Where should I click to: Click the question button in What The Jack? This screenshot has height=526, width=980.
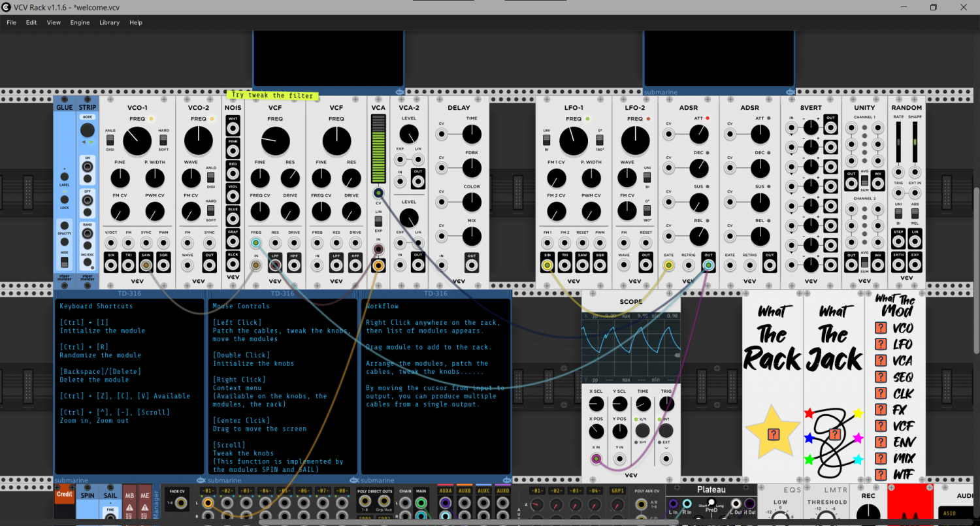tap(834, 434)
